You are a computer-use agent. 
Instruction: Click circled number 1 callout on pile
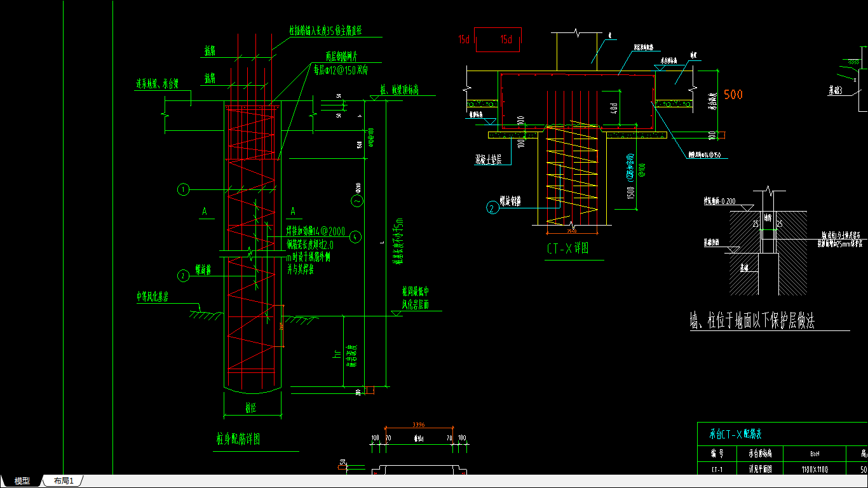[x=183, y=189]
